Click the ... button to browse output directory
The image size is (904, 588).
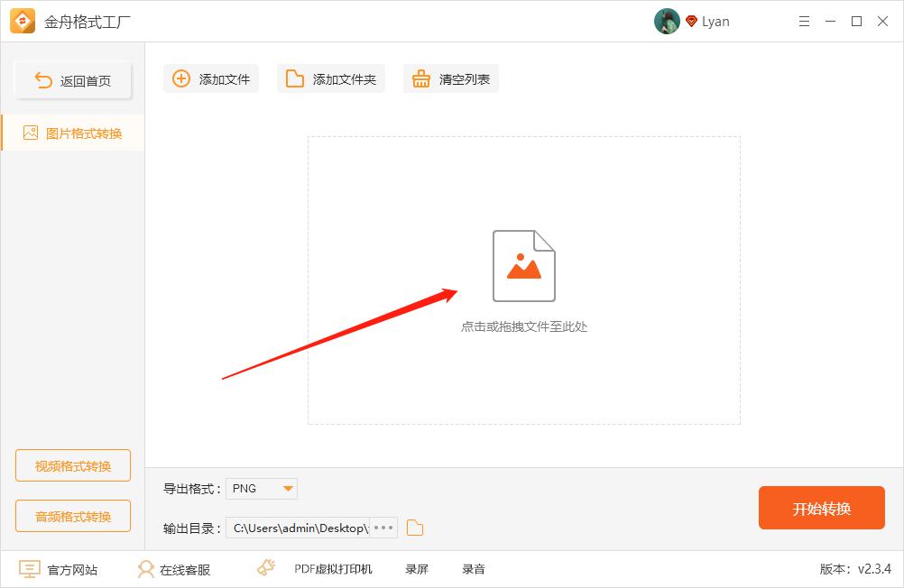point(383,528)
